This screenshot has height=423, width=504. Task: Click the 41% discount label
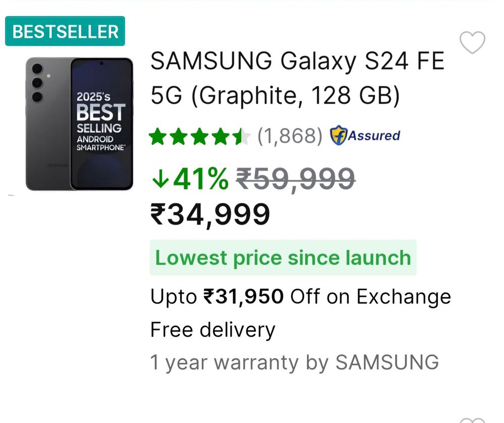tap(201, 179)
